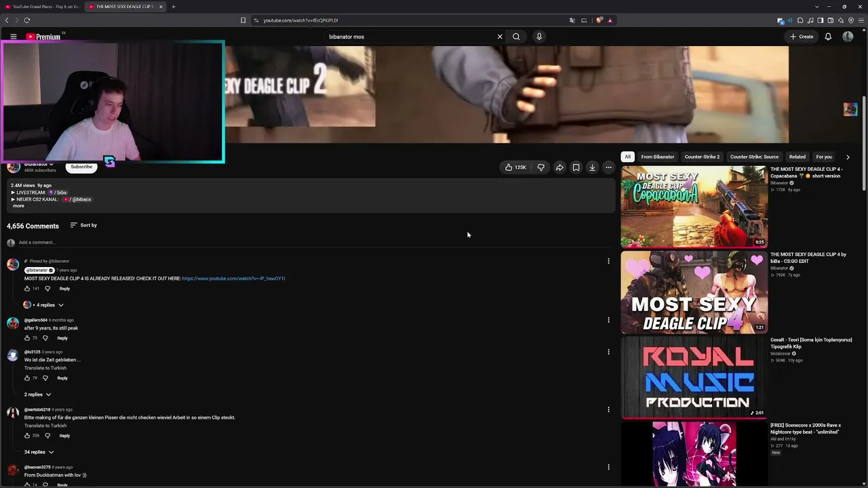Open the account avatar menu
The height and width of the screenshot is (488, 868).
[848, 37]
